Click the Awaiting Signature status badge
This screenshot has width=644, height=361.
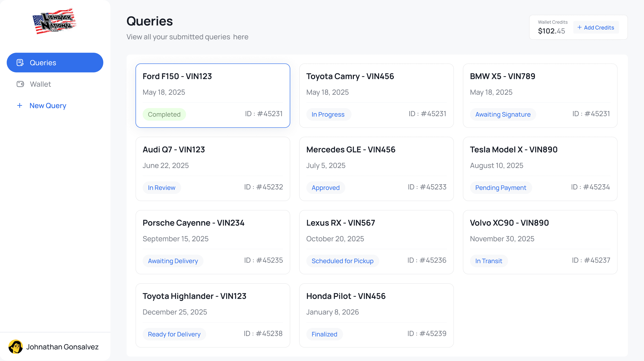[503, 114]
